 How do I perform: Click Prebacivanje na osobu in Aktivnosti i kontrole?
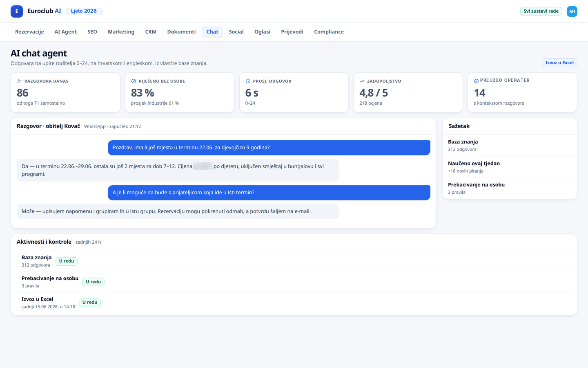point(294,282)
